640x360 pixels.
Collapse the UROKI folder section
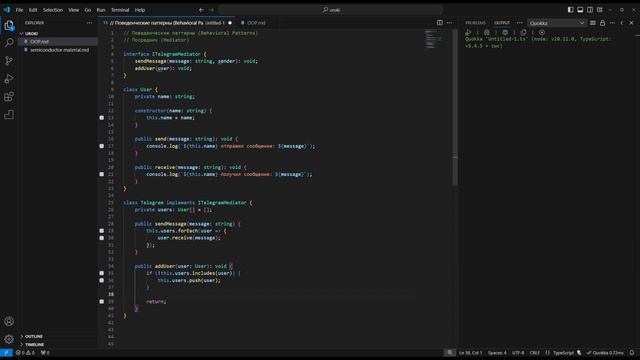[57, 33]
